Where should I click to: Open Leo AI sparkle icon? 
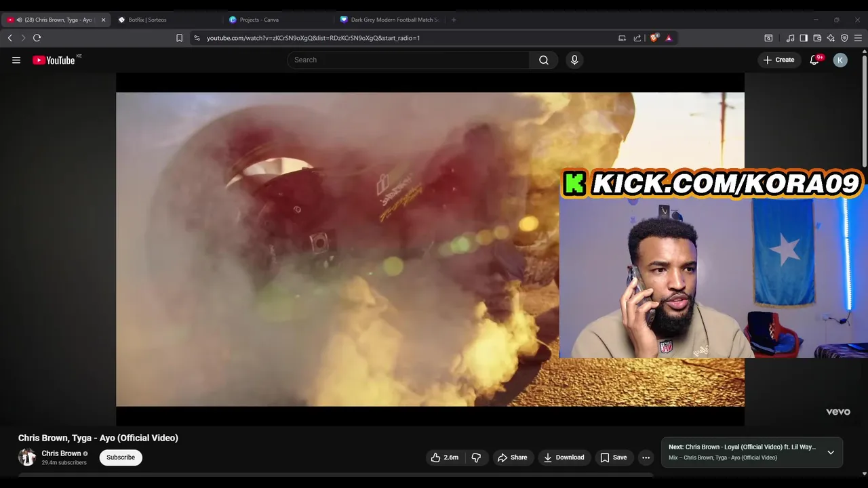coord(831,38)
